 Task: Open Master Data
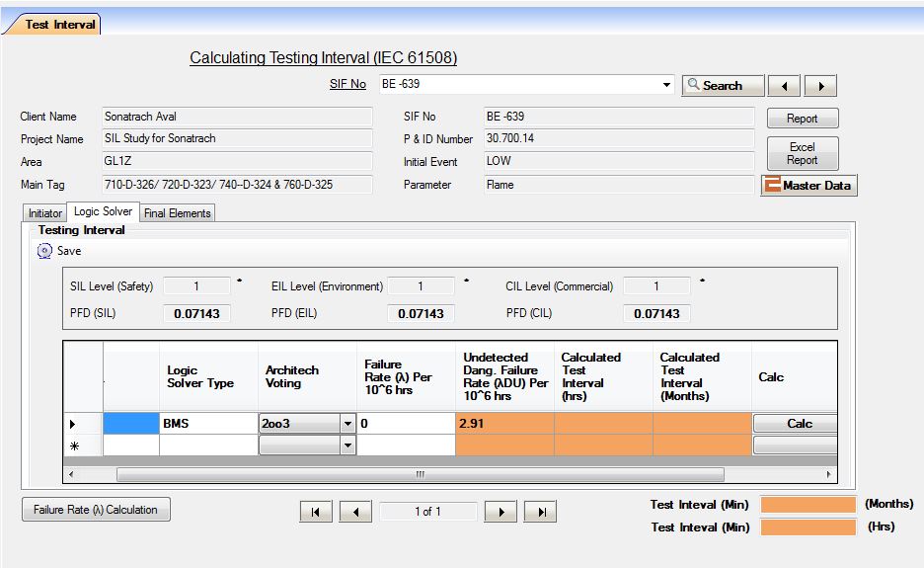[808, 186]
